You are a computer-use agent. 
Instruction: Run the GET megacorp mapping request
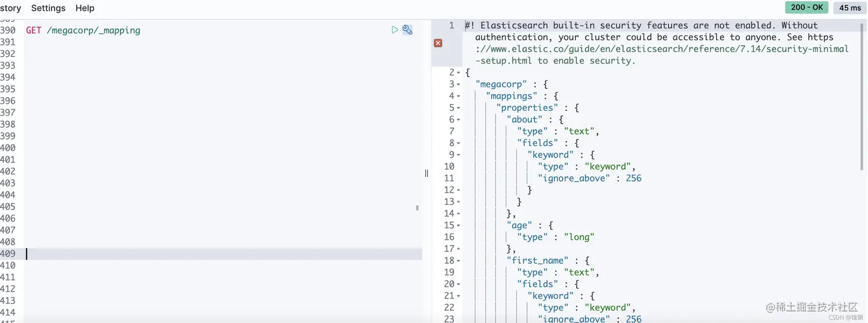394,30
